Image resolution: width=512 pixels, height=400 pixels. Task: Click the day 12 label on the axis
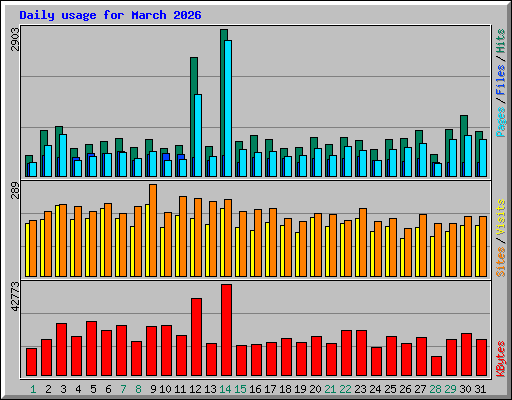tap(195, 389)
